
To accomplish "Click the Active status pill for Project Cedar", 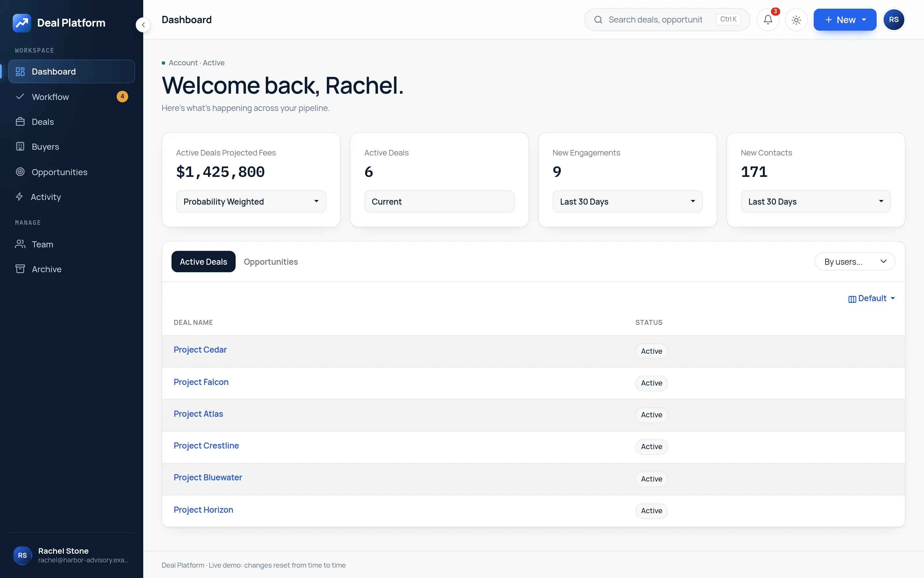I will click(x=651, y=351).
